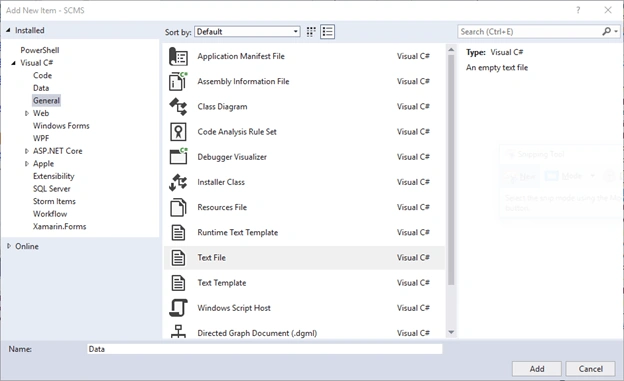Select the Workflow category
624x381 pixels.
pos(50,214)
